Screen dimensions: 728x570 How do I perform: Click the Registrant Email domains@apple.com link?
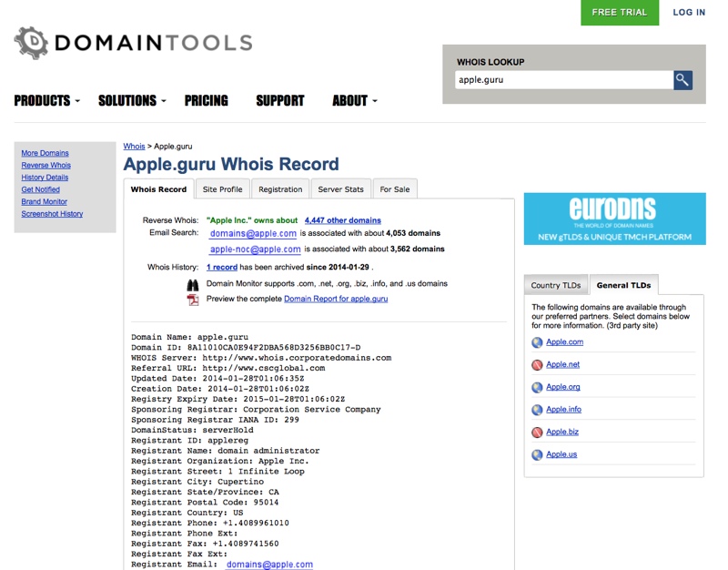[269, 564]
